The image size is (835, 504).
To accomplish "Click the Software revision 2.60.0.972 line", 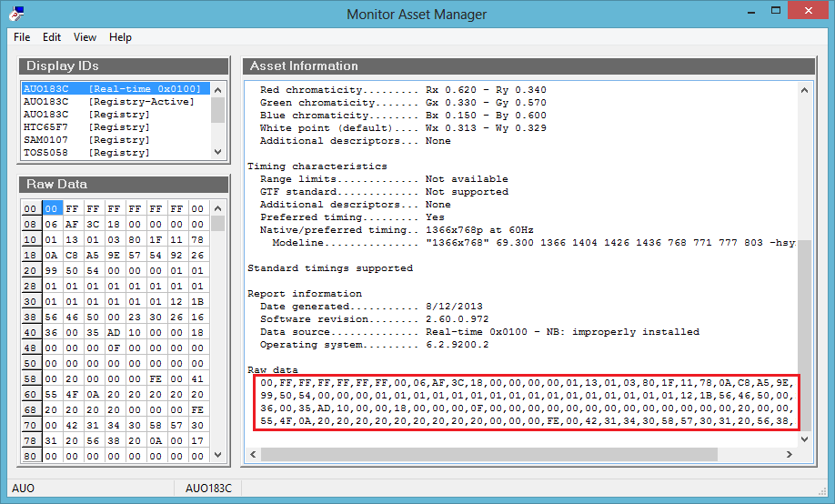I will pyautogui.click(x=375, y=319).
